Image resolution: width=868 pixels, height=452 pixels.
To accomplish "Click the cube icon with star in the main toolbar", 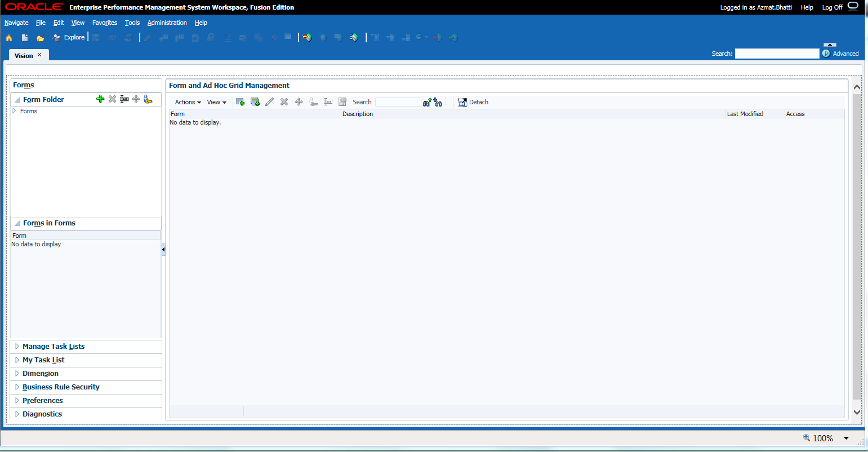I will (307, 38).
